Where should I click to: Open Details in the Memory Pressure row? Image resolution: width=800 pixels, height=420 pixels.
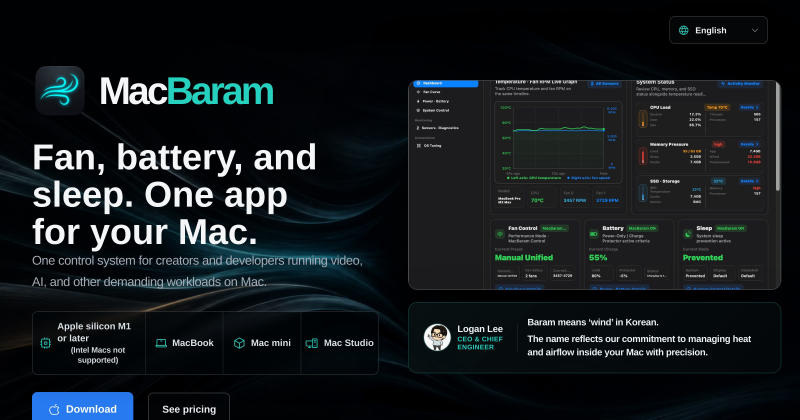[749, 144]
